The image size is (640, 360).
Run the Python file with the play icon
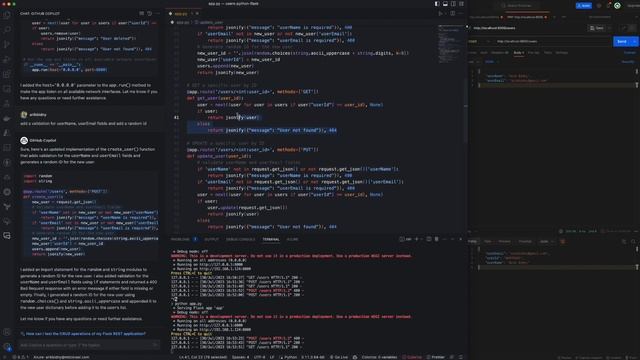tap(440, 13)
